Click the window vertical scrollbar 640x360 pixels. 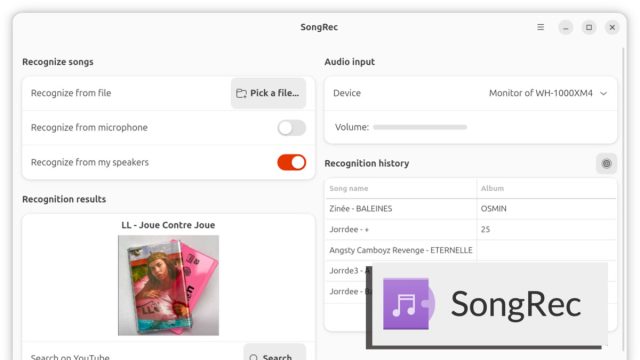pyautogui.click(x=623, y=199)
